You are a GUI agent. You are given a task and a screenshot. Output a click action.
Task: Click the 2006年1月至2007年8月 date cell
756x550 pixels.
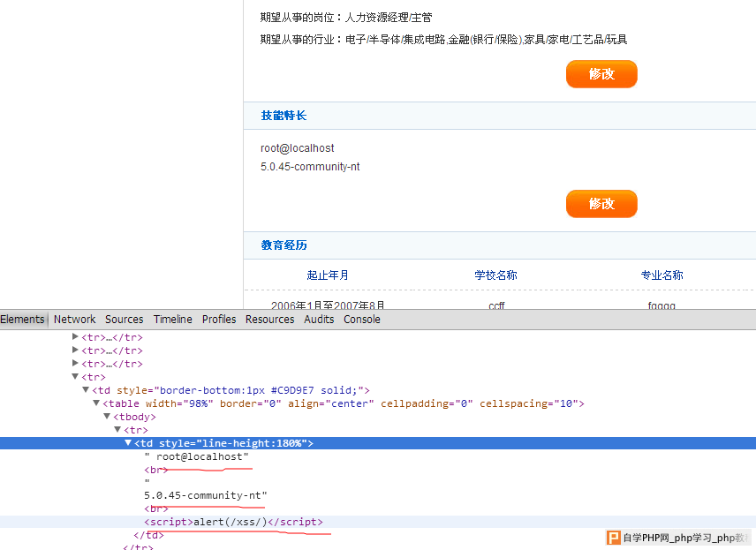(328, 305)
